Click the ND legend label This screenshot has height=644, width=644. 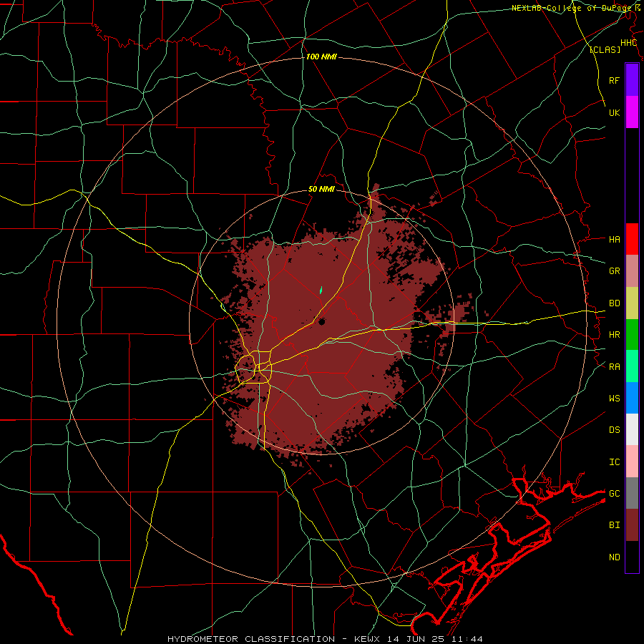[615, 557]
